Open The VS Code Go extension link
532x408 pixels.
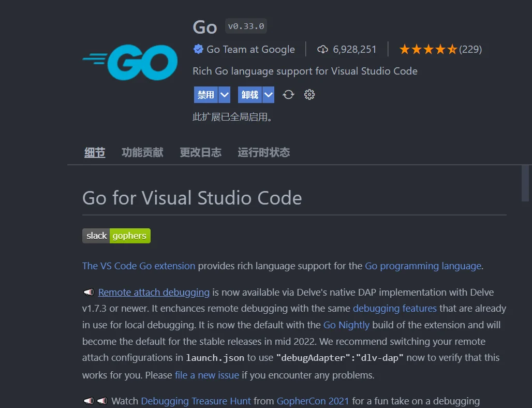pos(139,266)
